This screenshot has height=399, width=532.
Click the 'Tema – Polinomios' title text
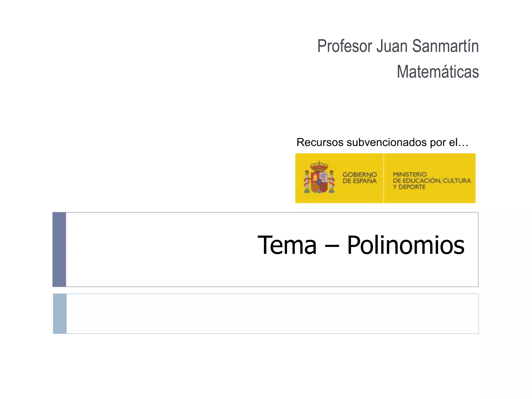[x=361, y=245]
